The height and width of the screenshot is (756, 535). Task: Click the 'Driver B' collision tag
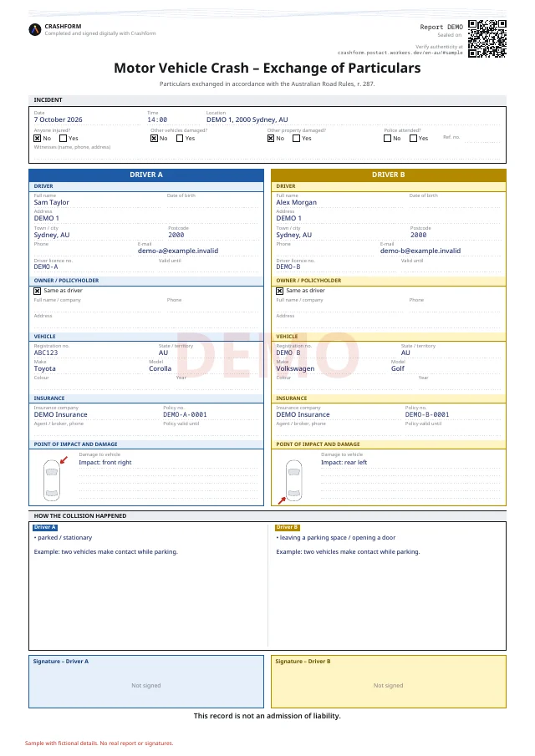[287, 527]
